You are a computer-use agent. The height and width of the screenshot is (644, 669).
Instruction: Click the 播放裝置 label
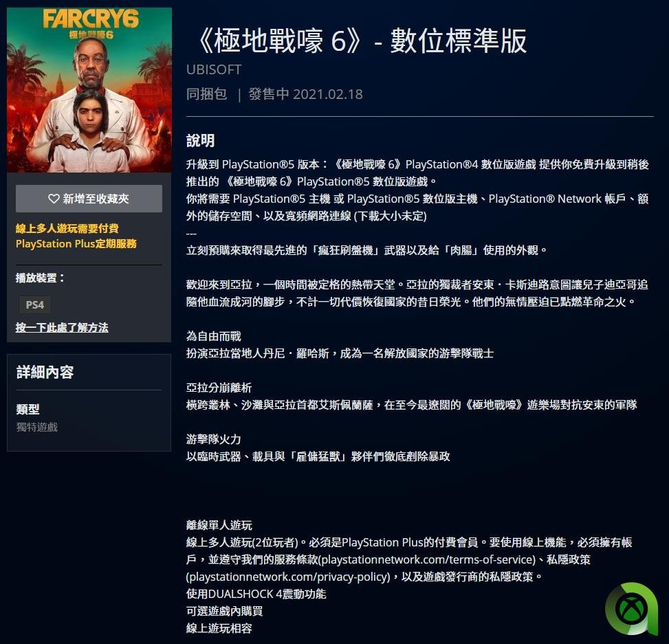pyautogui.click(x=40, y=278)
